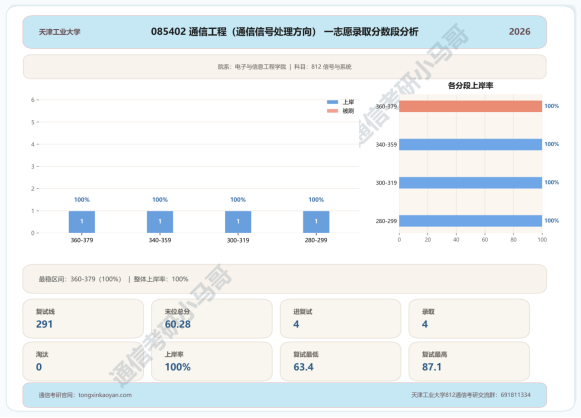
Task: Click the 340-359 vertical bar
Action: (160, 222)
